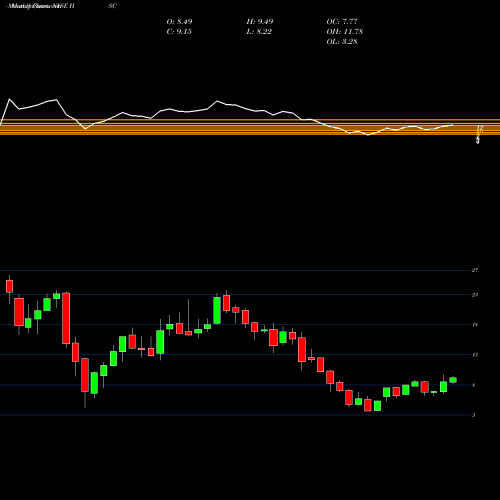Image resolution: width=500 pixels, height=500 pixels.
Task: Click the "OH: 11.78" reading
Action: pos(345,32)
